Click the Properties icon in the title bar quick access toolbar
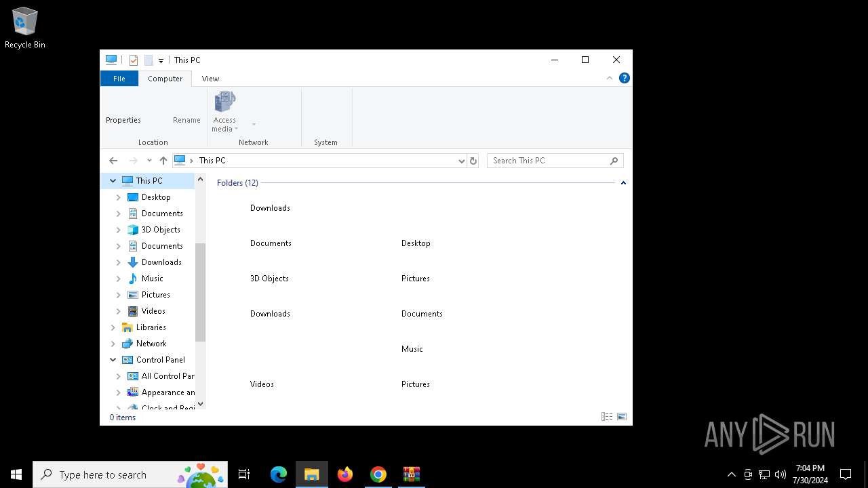 tap(134, 60)
